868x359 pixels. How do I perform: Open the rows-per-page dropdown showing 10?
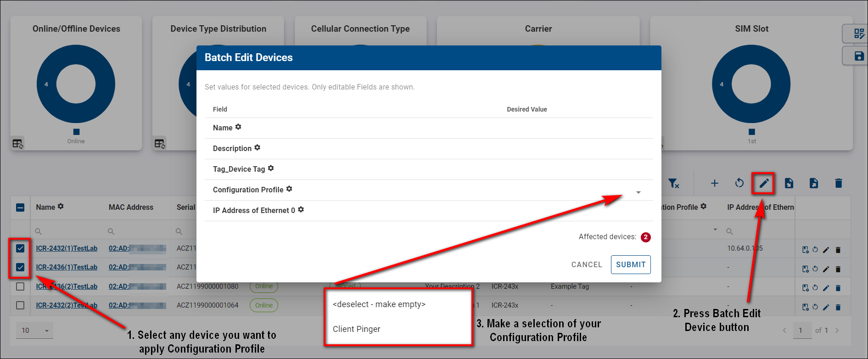[34, 331]
